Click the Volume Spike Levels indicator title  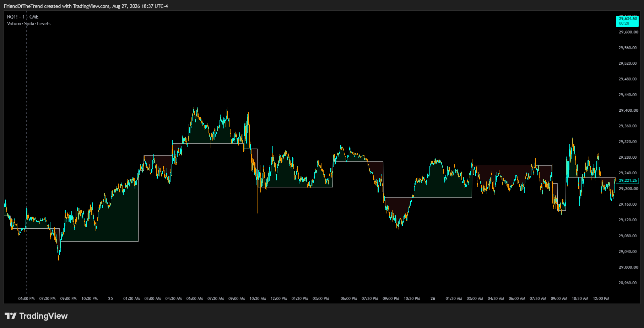coord(29,23)
